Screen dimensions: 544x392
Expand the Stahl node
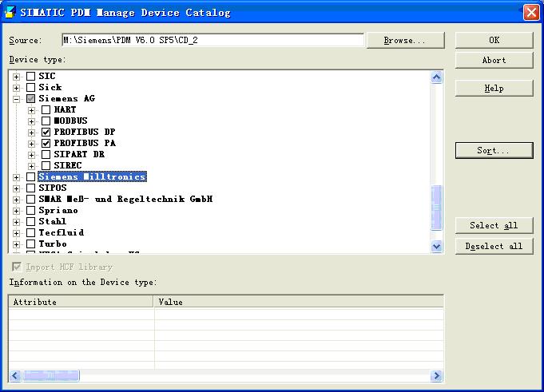pos(16,222)
